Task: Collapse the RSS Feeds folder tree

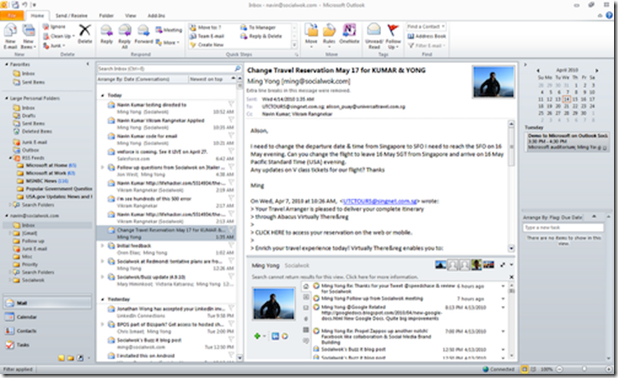Action: click(x=10, y=158)
